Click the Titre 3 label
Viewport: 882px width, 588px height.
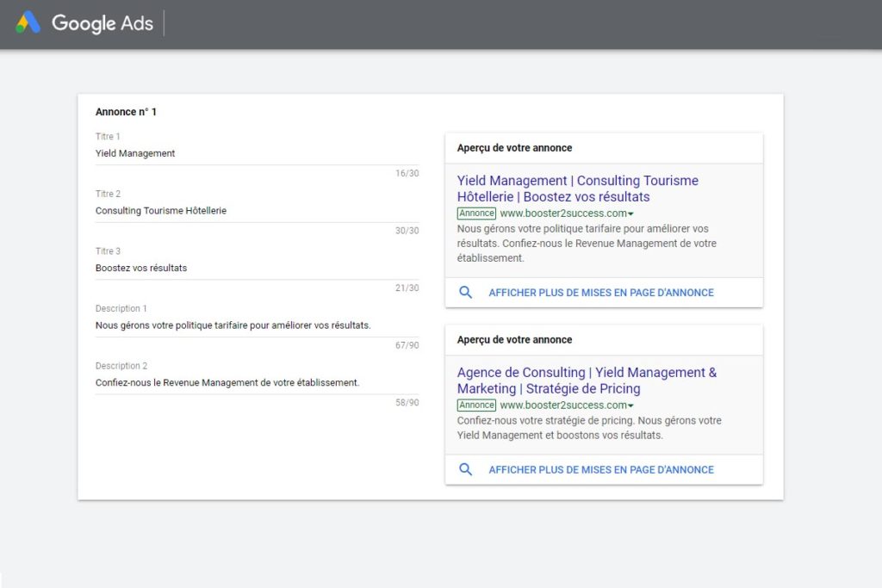click(108, 251)
